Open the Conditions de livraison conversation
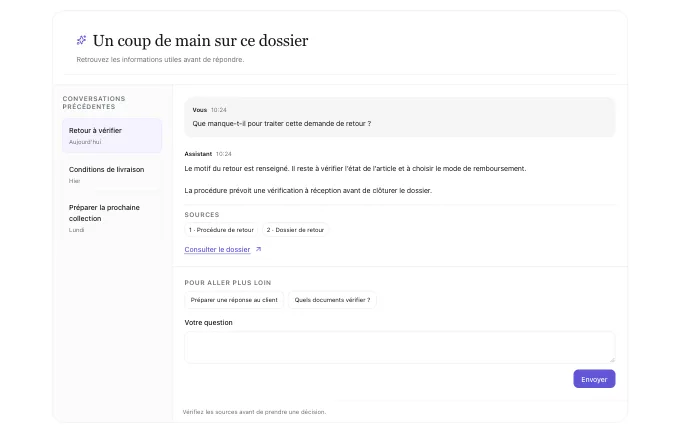Image resolution: width=680 pixels, height=425 pixels. pos(112,174)
